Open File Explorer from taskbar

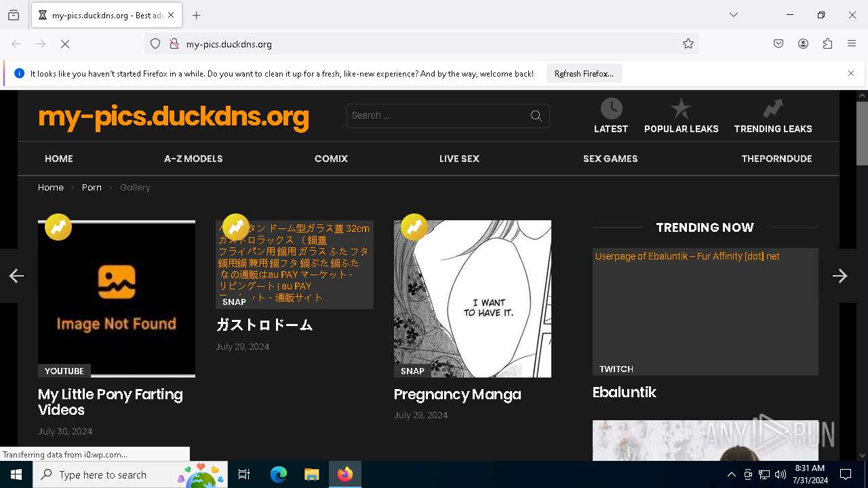311,474
